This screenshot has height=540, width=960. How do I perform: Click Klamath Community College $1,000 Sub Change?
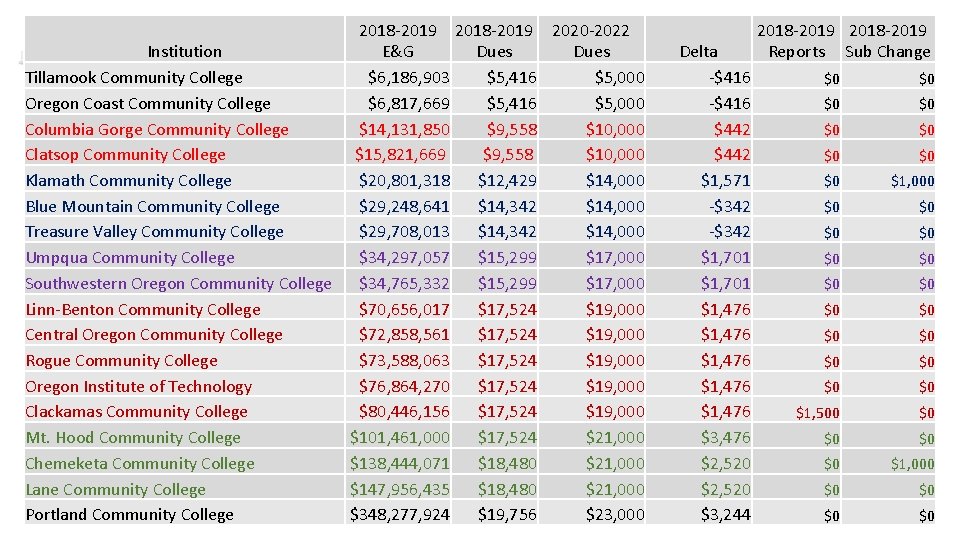pos(912,181)
